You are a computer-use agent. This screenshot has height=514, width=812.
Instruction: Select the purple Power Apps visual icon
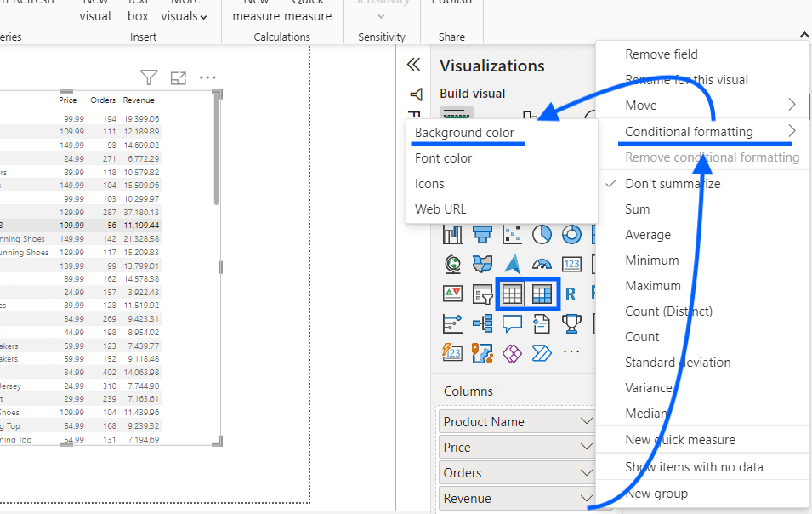[x=512, y=353]
